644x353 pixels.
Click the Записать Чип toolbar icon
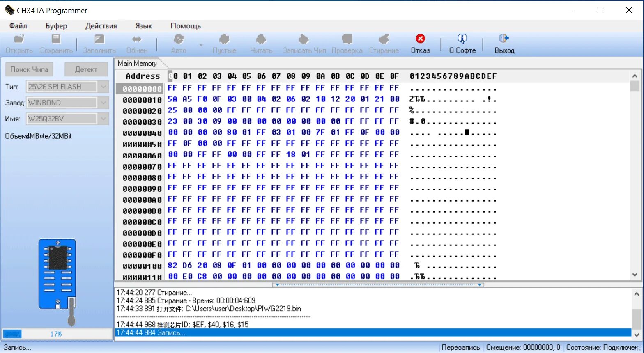point(304,39)
